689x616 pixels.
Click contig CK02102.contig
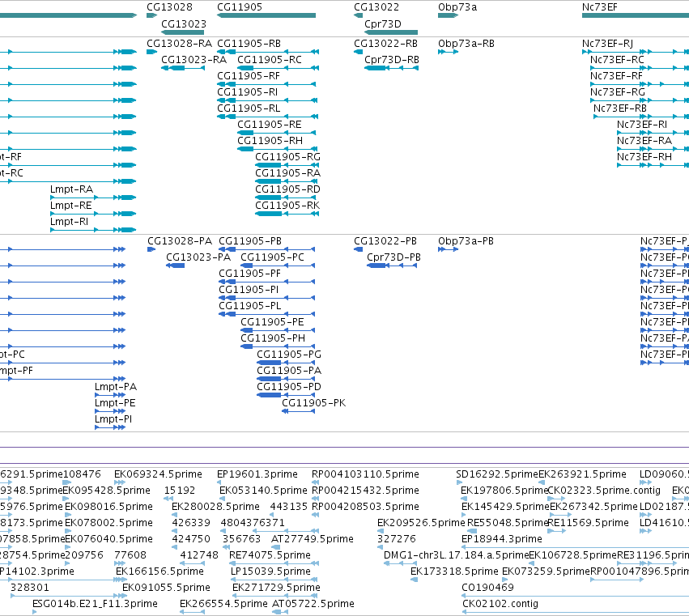(500, 604)
